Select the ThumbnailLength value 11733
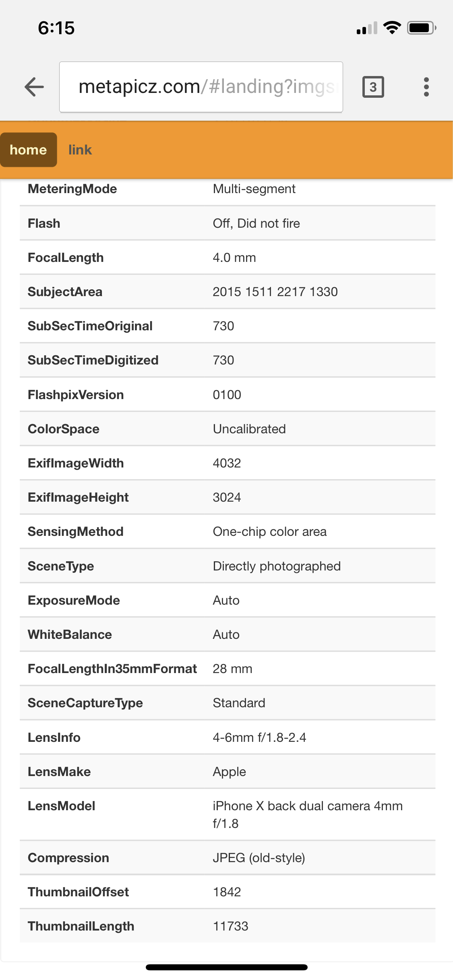The height and width of the screenshot is (980, 453). [x=230, y=926]
